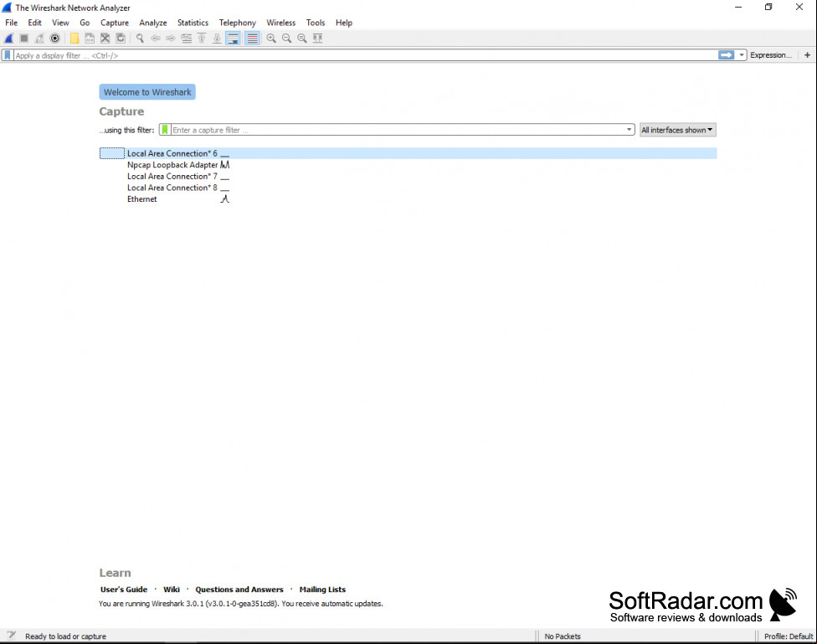
Task: Click status bar expert information icon
Action: [11, 636]
